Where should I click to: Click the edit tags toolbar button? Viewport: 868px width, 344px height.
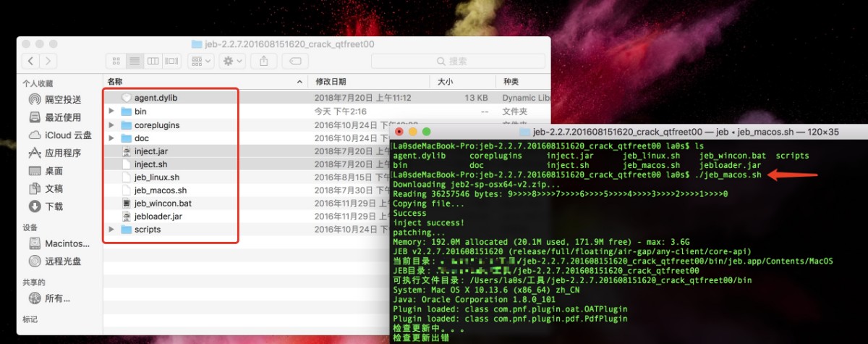(x=294, y=62)
